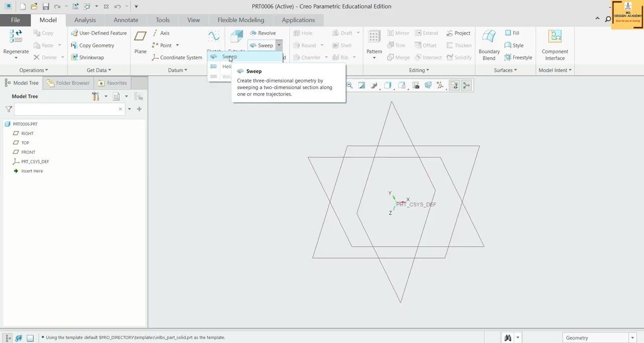Screen dimensions: 644x343
Task: Select the datum Axis tool
Action: click(x=160, y=33)
